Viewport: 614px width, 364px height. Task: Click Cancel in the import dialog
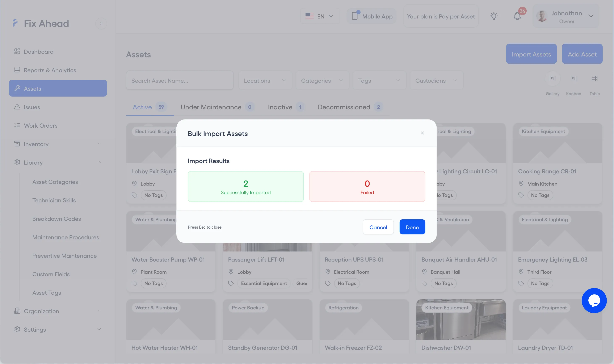(378, 227)
